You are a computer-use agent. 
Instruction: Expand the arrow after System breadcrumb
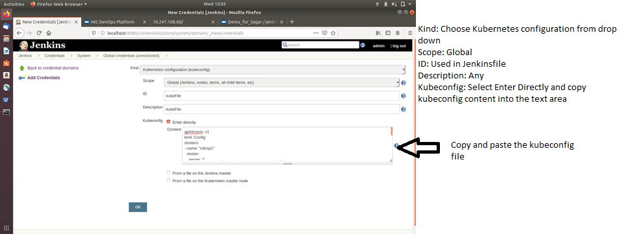98,55
